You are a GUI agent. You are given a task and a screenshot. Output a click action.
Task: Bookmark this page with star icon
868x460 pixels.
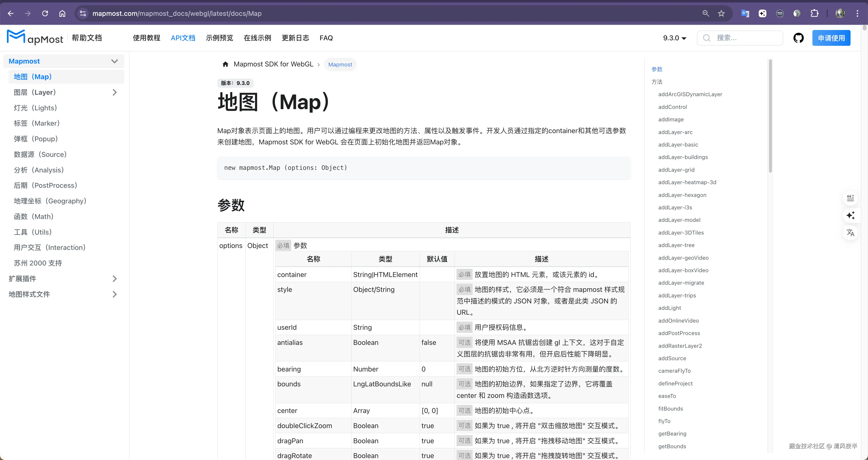(x=721, y=13)
